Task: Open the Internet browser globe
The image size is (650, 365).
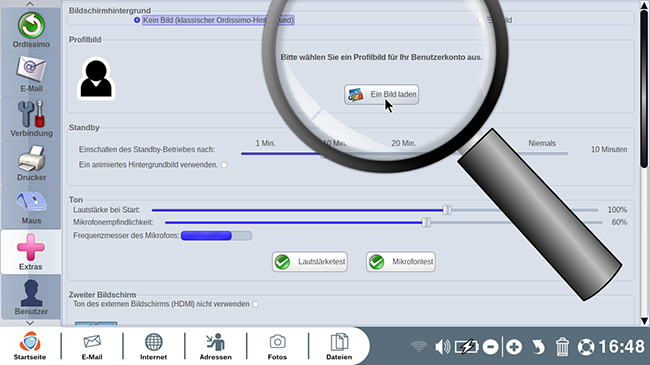Action: [x=153, y=346]
